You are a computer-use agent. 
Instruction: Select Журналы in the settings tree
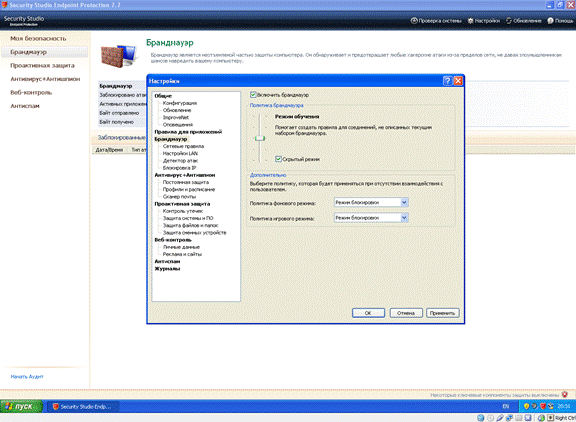pos(167,268)
